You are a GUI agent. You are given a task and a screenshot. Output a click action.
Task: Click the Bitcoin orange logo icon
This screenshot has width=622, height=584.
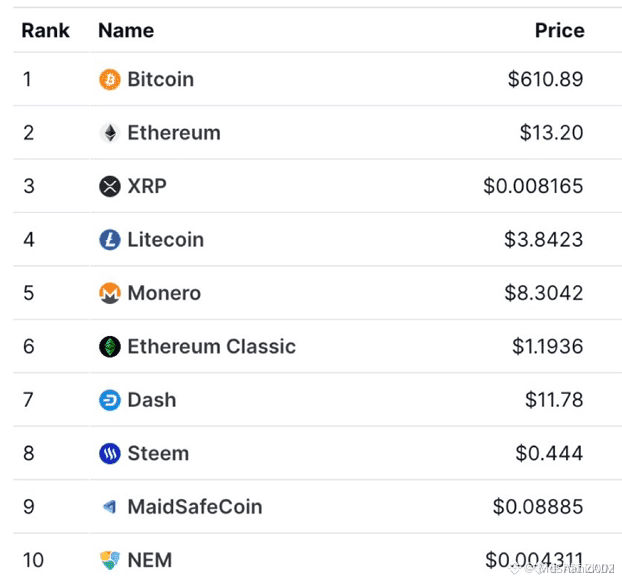click(110, 79)
